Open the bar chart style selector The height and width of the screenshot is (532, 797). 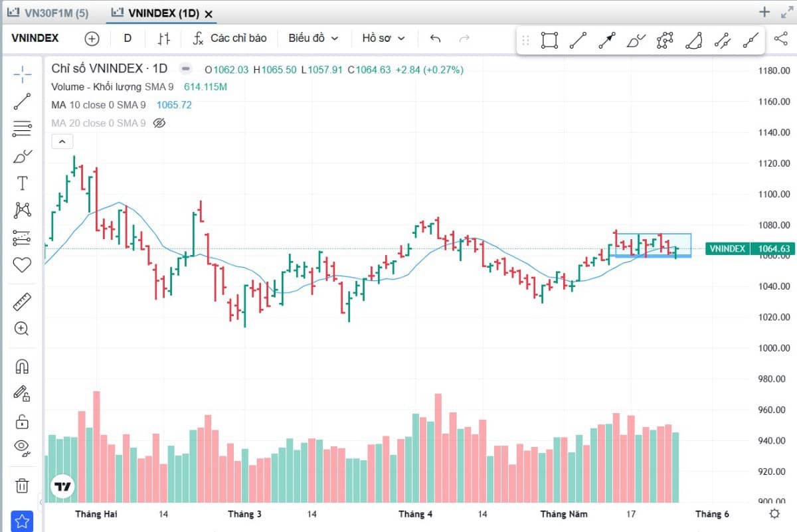point(163,39)
